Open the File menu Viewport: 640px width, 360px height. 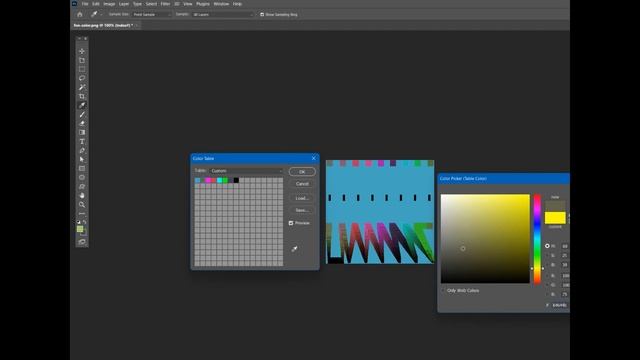click(85, 4)
